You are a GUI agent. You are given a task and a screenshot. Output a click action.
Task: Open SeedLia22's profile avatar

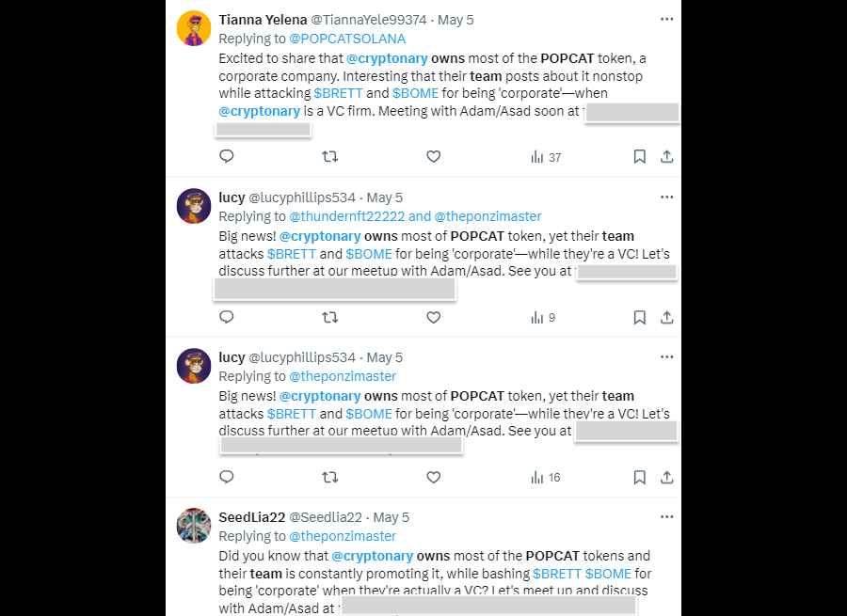tap(194, 526)
